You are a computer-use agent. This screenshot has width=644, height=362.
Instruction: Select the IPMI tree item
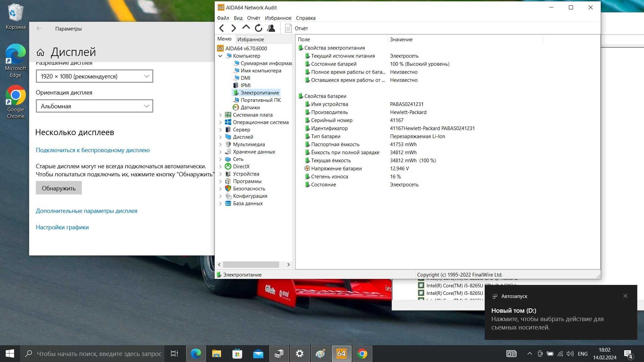[x=242, y=85]
